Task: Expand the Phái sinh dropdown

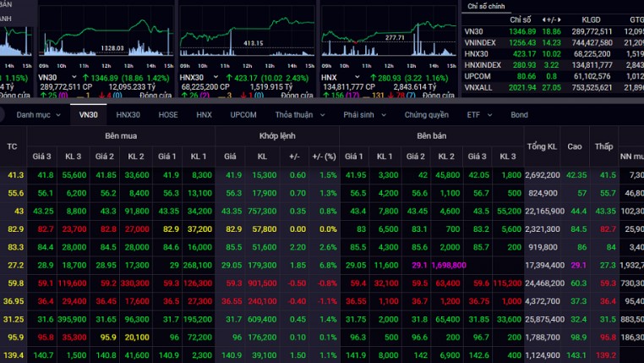Action: [363, 115]
